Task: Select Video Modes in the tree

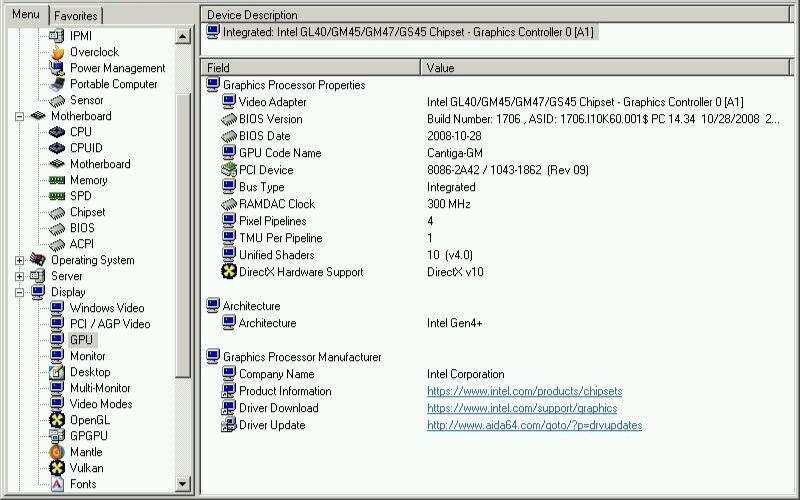Action: 101,404
